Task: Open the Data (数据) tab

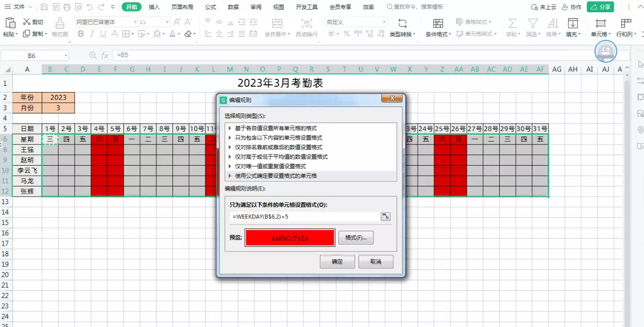Action: coord(233,7)
